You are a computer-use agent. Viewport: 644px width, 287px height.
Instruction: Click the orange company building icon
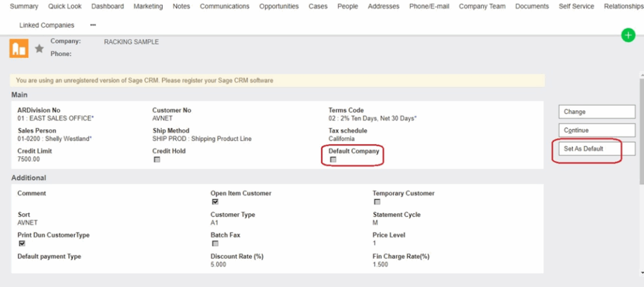click(18, 48)
